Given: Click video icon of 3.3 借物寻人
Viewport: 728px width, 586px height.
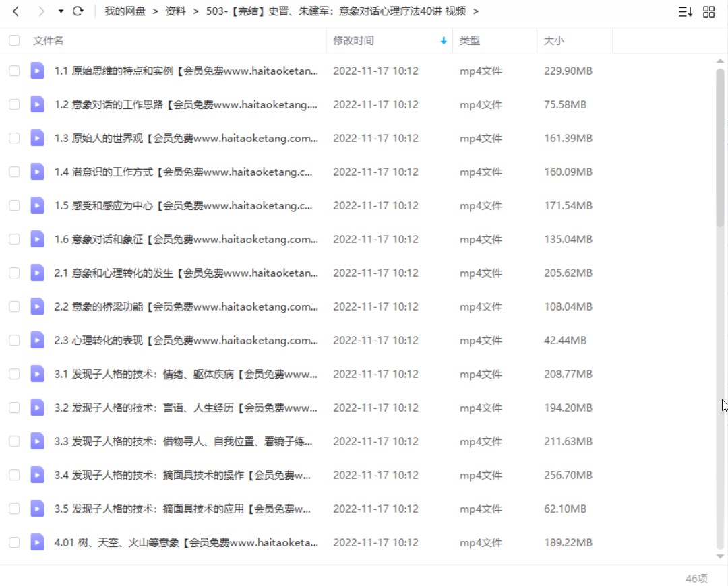Looking at the screenshot, I should (38, 441).
